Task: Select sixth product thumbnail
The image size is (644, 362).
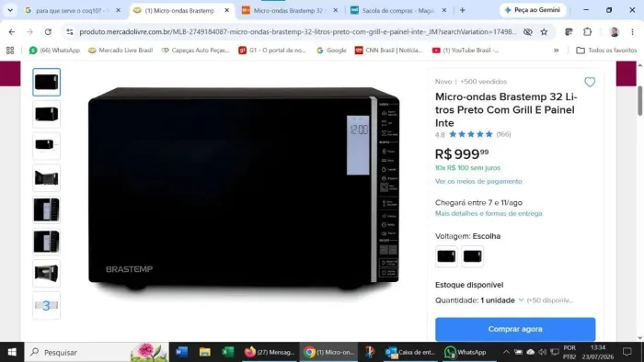Action: coord(46,242)
